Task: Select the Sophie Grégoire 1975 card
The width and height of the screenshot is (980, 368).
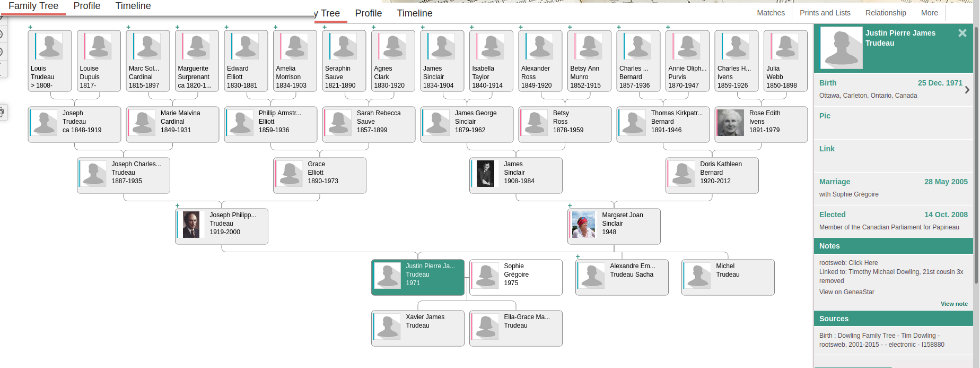Action: click(515, 277)
